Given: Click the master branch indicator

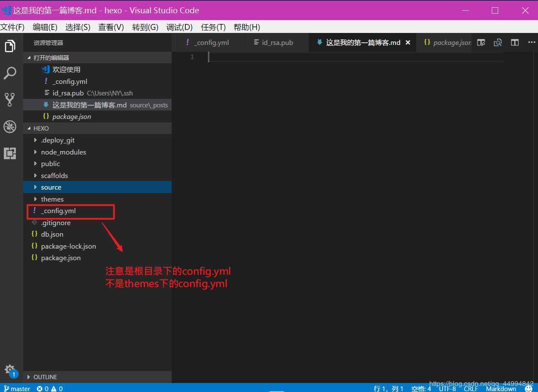Looking at the screenshot, I should coord(17,389).
